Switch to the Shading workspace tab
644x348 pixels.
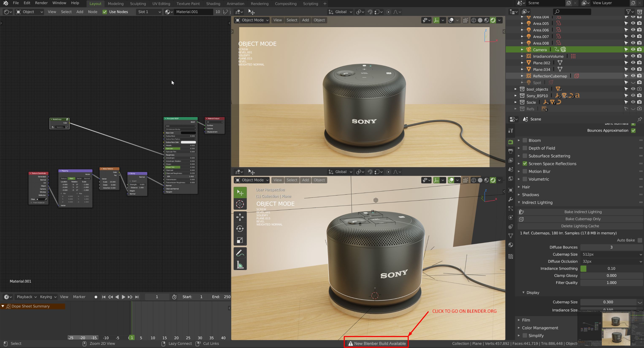pos(213,4)
